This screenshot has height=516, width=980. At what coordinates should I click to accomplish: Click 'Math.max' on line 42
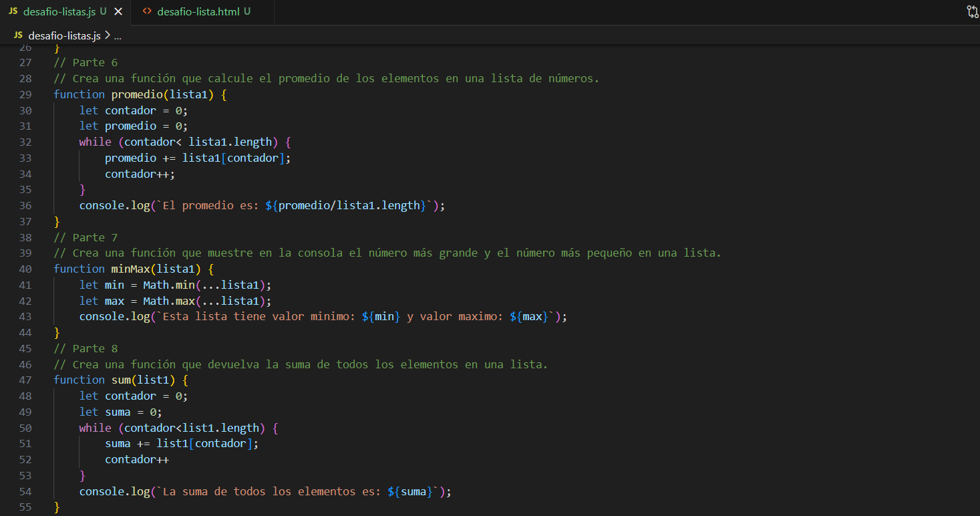(x=169, y=301)
